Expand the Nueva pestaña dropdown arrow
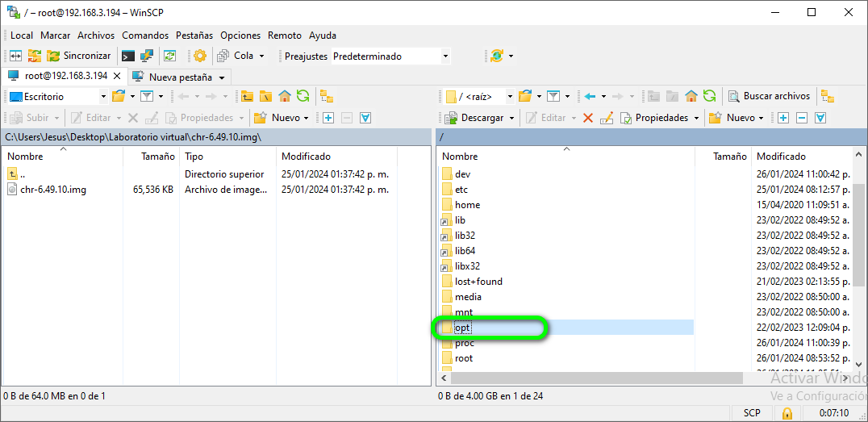This screenshot has width=868, height=422. 222,77
